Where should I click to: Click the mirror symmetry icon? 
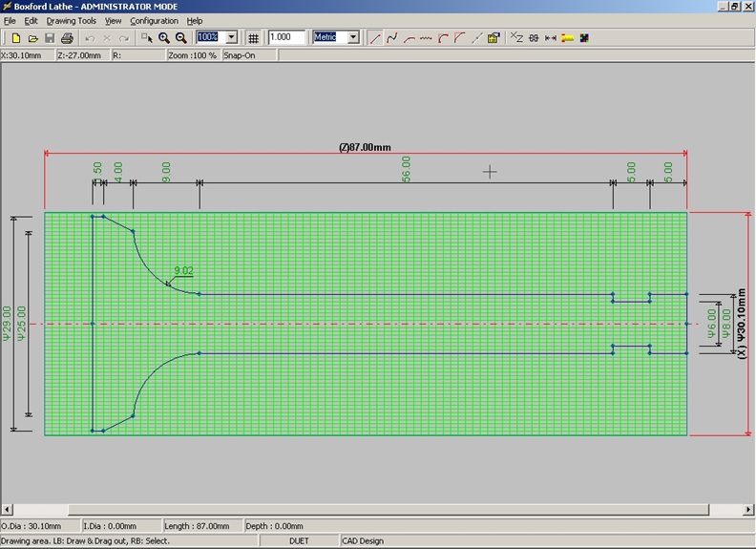pyautogui.click(x=534, y=37)
